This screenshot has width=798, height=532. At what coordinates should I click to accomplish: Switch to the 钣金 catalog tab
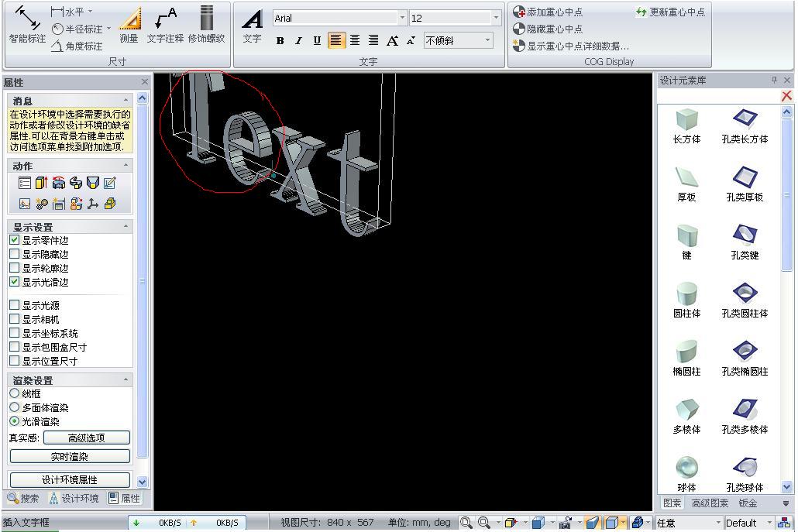pos(748,503)
